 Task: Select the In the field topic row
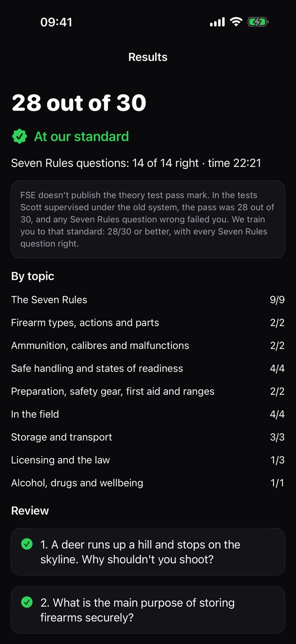click(148, 414)
